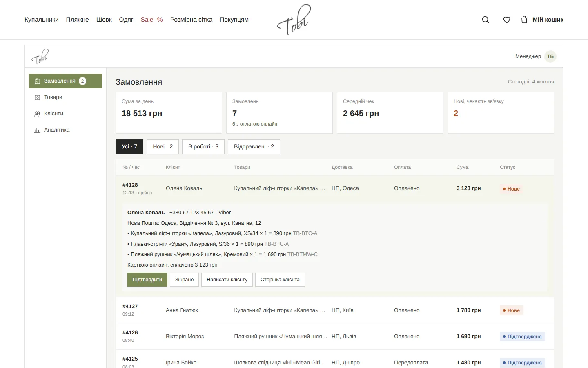
Task: Click Підтверджено status badge of order #4126
Action: (x=522, y=337)
